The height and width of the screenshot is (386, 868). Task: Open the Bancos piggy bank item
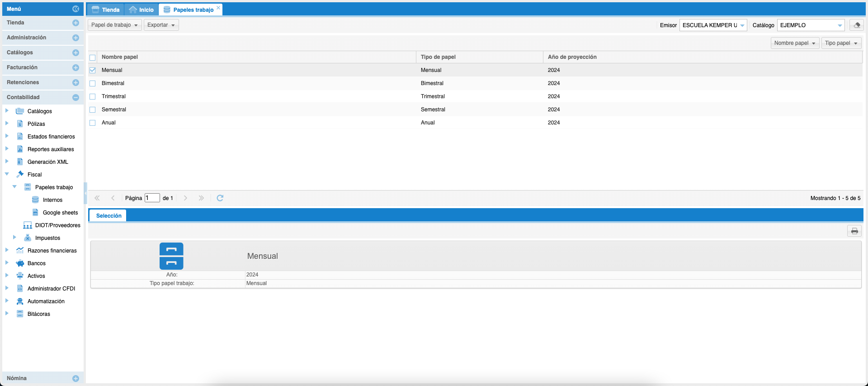tap(36, 263)
